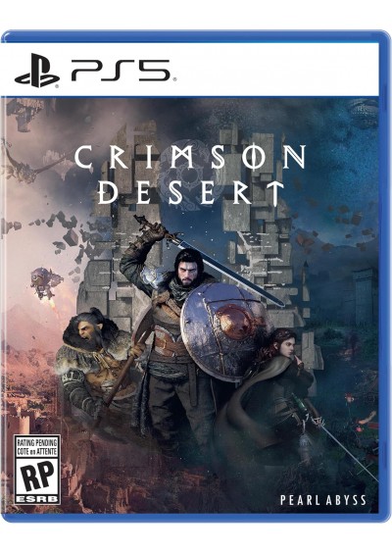Click the flying rocket machine on left
392x553 pixels.
click(45, 281)
